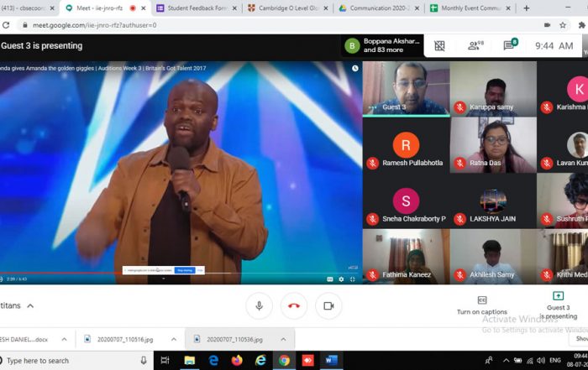
Task: Open a new browser tab
Action: [x=527, y=8]
